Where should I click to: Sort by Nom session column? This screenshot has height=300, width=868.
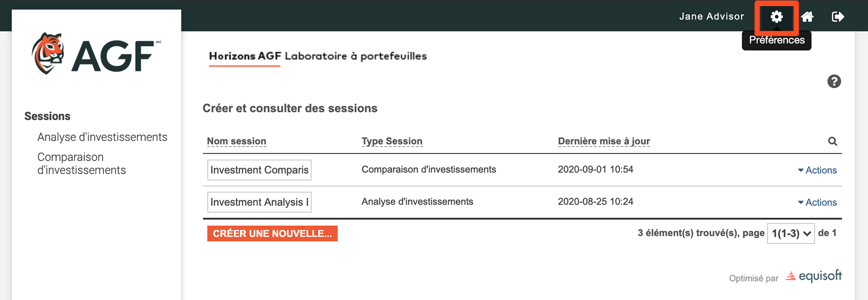pyautogui.click(x=237, y=141)
